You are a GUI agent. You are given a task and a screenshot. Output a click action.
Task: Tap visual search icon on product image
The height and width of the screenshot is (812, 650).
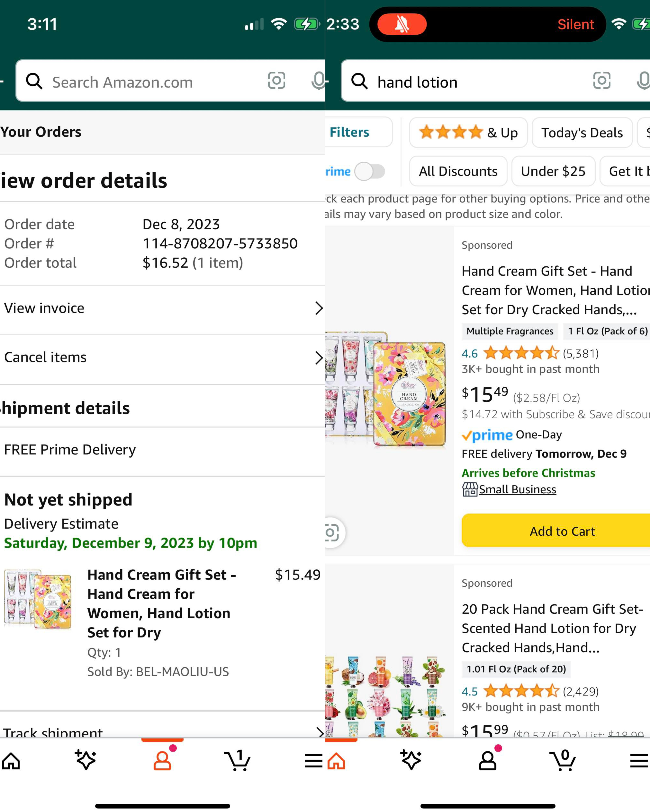tap(332, 532)
